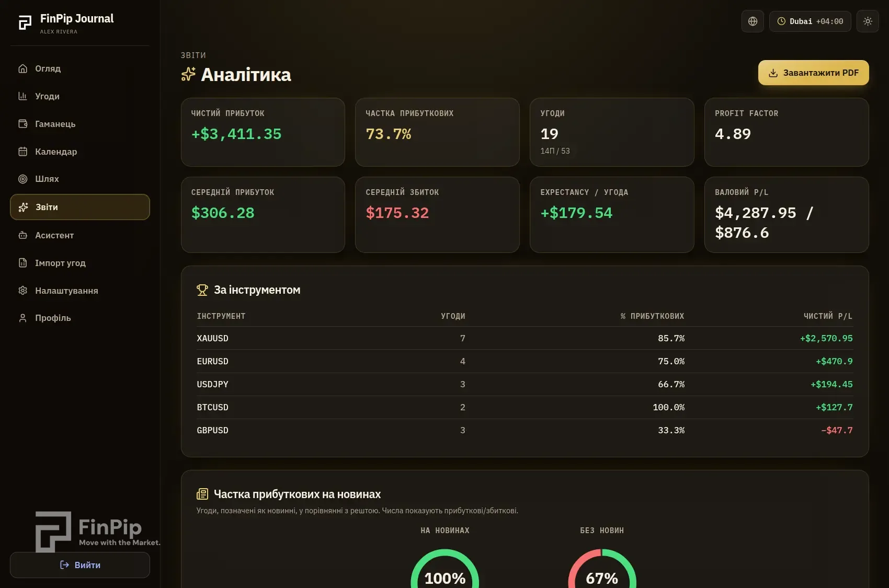Image resolution: width=889 pixels, height=588 pixels.
Task: Select the BTCUSD table row
Action: (525, 407)
